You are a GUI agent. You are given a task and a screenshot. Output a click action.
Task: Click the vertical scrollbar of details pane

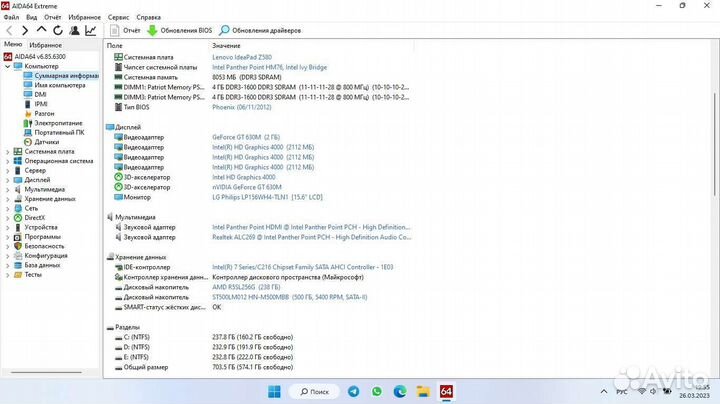[x=715, y=145]
